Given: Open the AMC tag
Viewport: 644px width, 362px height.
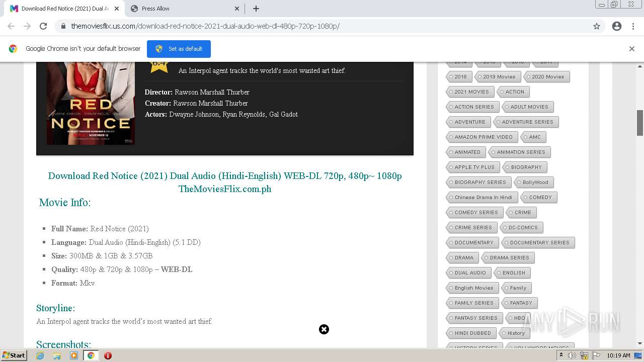Looking at the screenshot, I should coord(533,137).
